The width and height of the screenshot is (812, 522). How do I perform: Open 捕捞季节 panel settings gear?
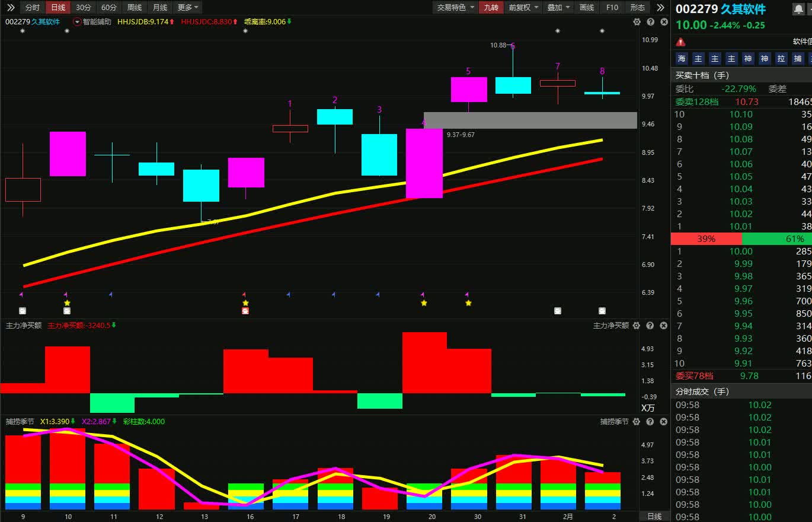[x=637, y=422]
